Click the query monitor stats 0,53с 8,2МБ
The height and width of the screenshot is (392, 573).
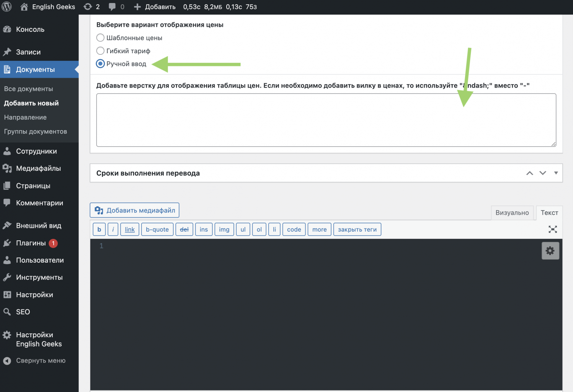(x=220, y=7)
